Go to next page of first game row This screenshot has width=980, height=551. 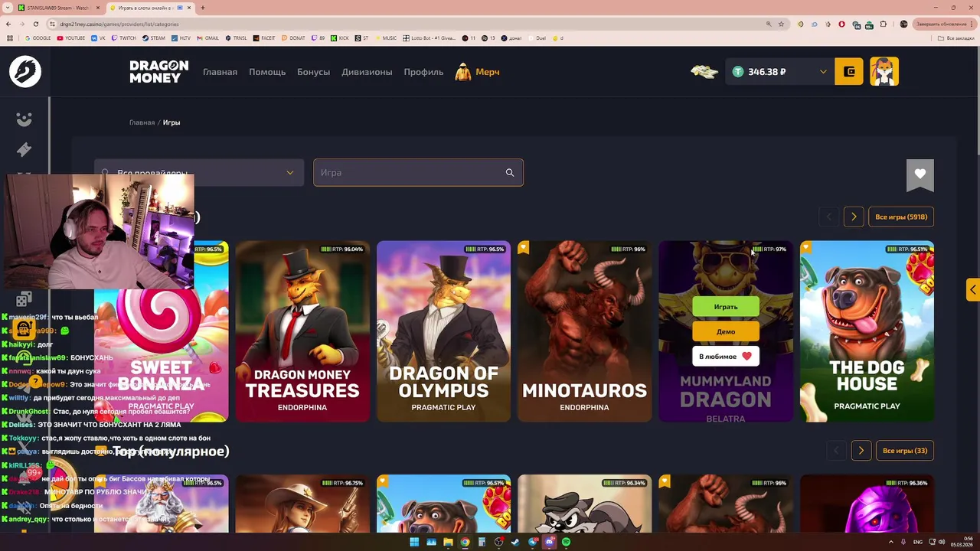854,217
